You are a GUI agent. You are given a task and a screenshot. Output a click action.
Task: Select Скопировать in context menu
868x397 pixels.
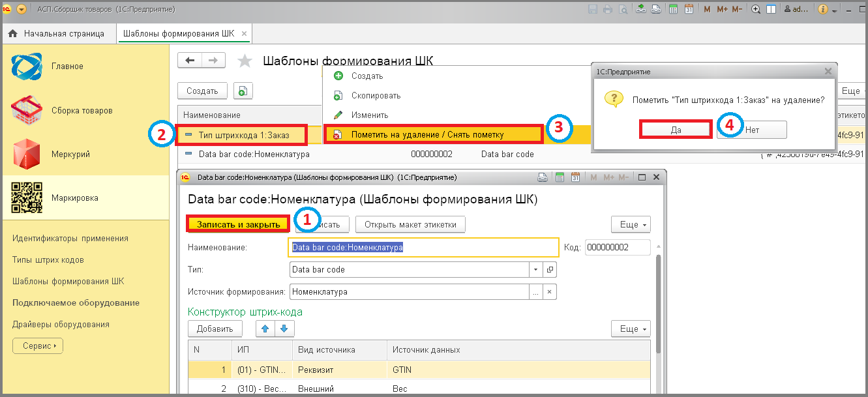[x=376, y=96]
